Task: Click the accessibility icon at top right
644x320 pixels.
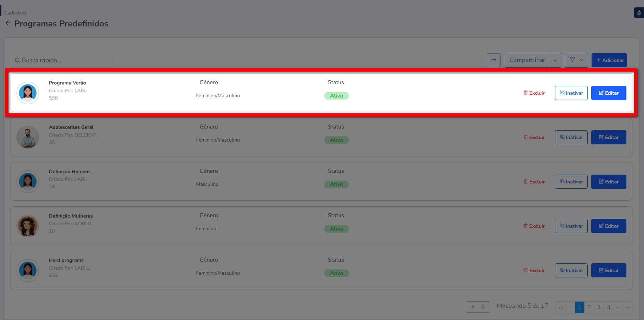Action: [639, 13]
